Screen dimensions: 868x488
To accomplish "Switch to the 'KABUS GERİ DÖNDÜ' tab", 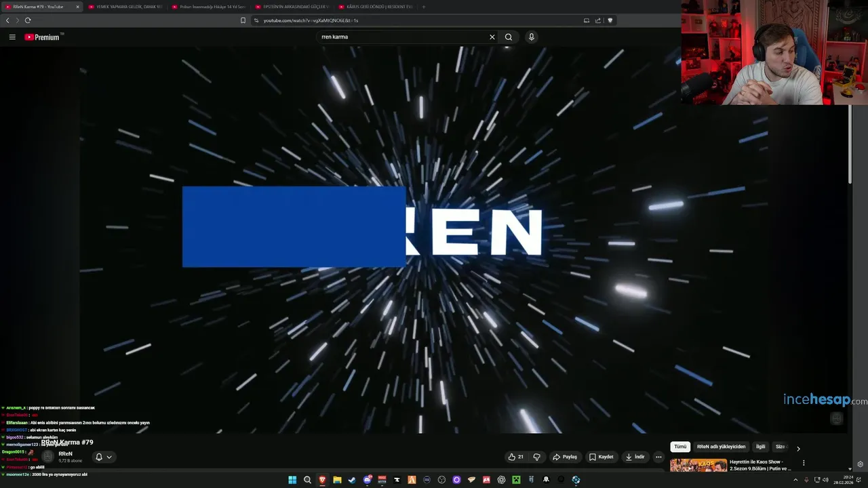I will click(x=375, y=7).
